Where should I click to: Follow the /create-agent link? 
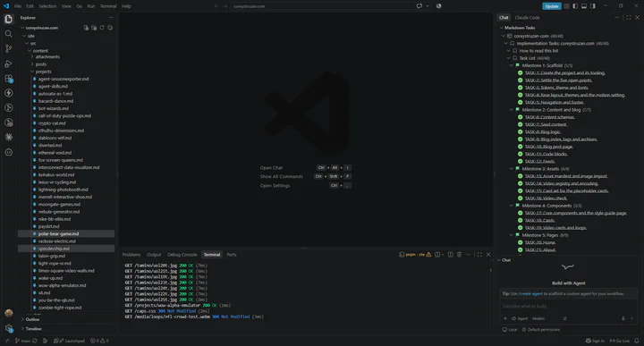(x=530, y=294)
